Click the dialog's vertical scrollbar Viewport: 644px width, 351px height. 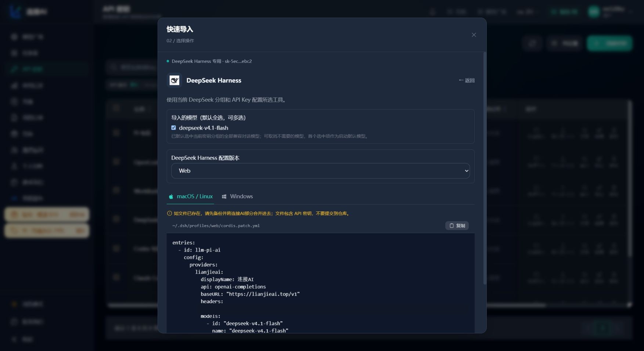(485, 168)
